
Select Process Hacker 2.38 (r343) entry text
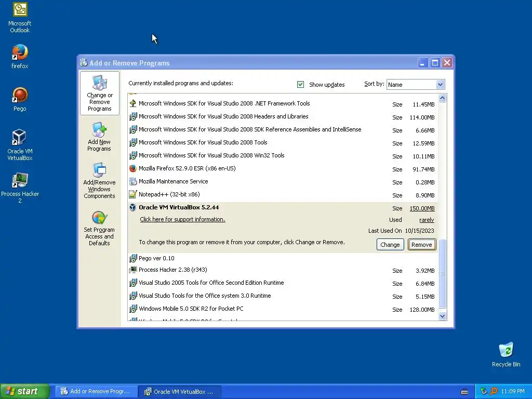pos(172,270)
